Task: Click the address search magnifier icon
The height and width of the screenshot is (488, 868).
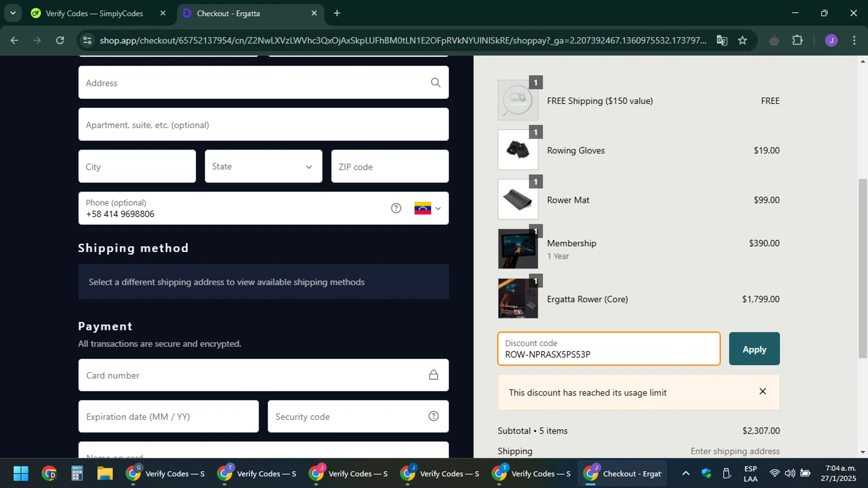Action: pos(436,83)
